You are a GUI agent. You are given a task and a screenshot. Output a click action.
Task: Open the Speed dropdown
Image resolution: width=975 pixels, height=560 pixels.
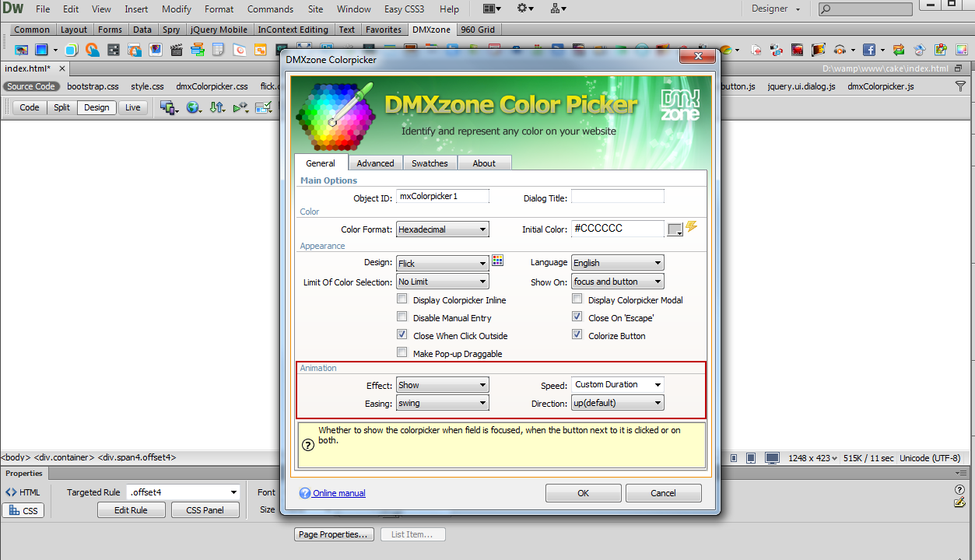(618, 384)
